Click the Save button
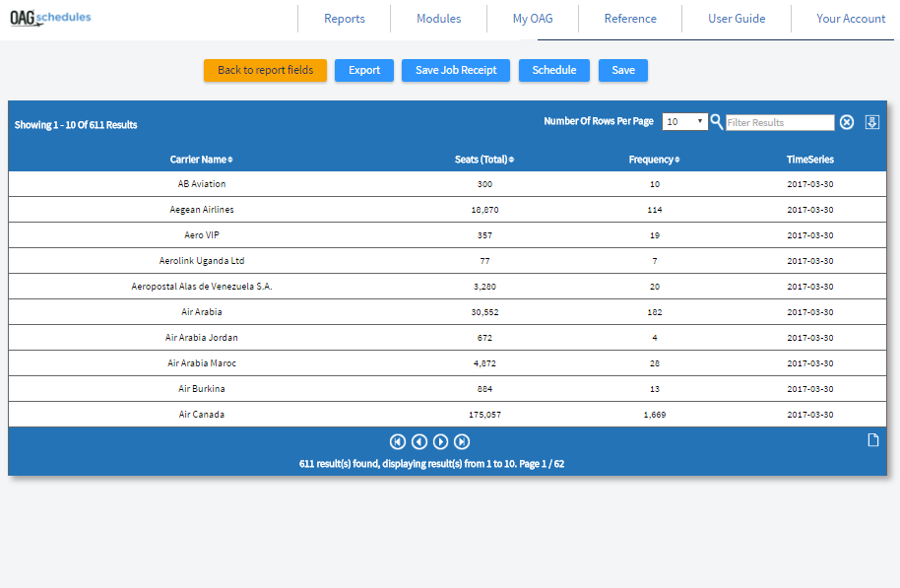 tap(623, 70)
